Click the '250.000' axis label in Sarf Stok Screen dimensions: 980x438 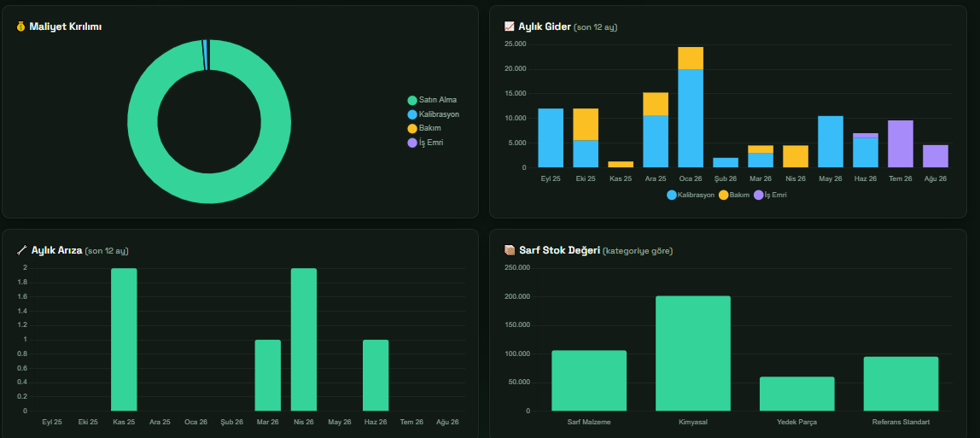coord(516,268)
